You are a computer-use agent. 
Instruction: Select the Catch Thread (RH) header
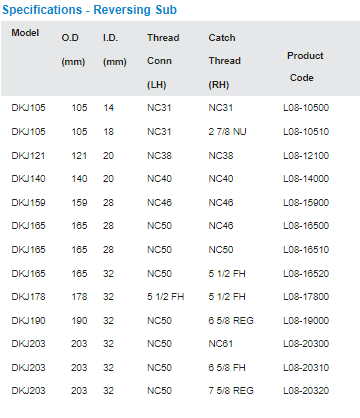click(x=224, y=61)
